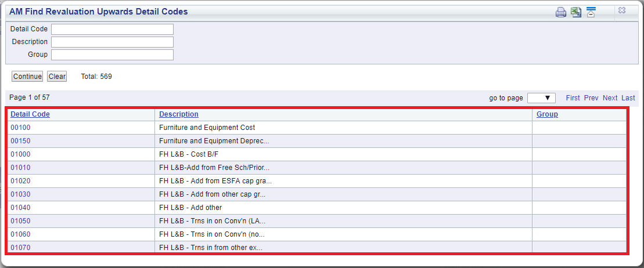Open the go to page dropdown
Screen dimensions: 644x268
(x=541, y=98)
